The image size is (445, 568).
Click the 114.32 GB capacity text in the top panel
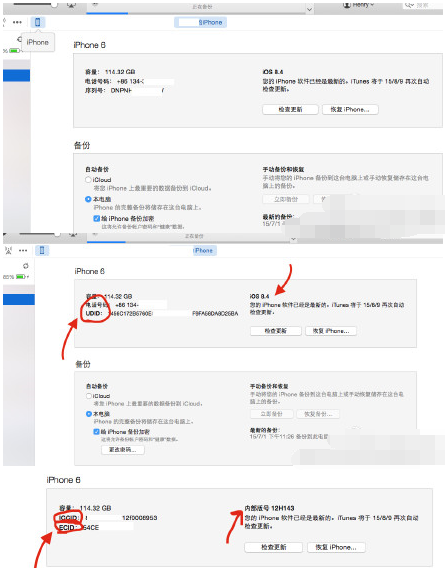click(120, 72)
